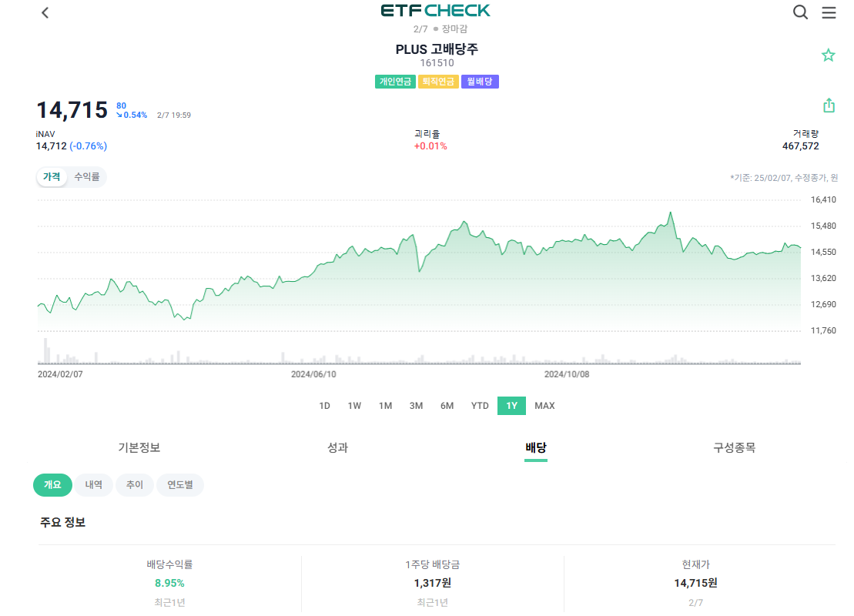The height and width of the screenshot is (616, 854).
Task: Click the 거래량 value 467,572
Action: point(800,146)
